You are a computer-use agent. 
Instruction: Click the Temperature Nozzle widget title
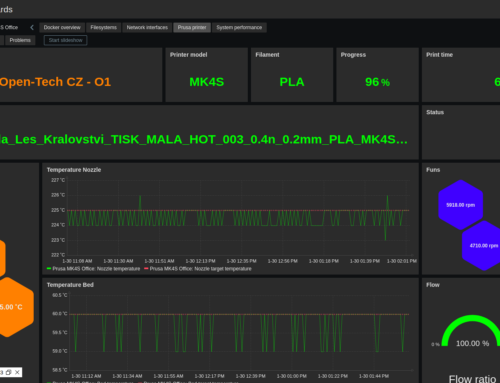[74, 170]
